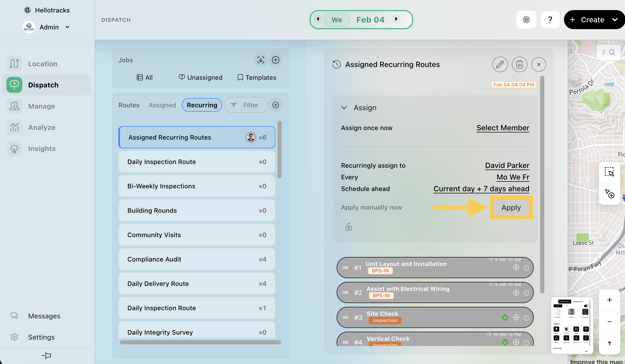
Task: Delete route using the trash icon
Action: tap(519, 64)
